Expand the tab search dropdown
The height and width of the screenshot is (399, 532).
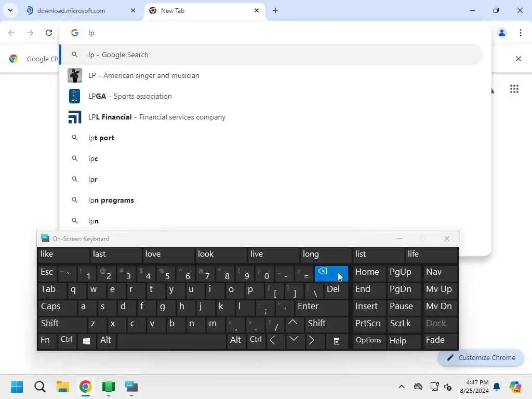[10, 10]
